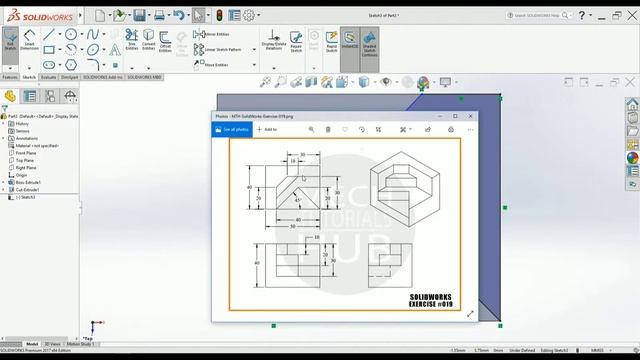
Task: Click the Trim Entities tool
Action: 131,40
